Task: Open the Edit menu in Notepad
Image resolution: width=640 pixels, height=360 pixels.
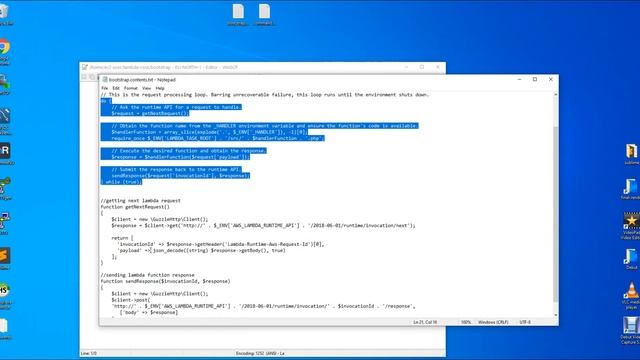Action: coord(116,88)
